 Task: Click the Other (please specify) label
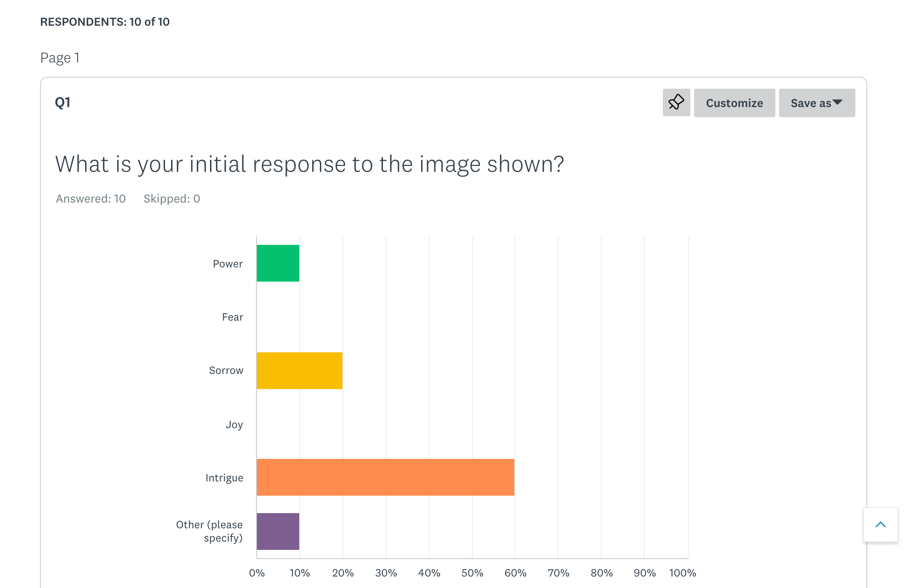coord(210,531)
